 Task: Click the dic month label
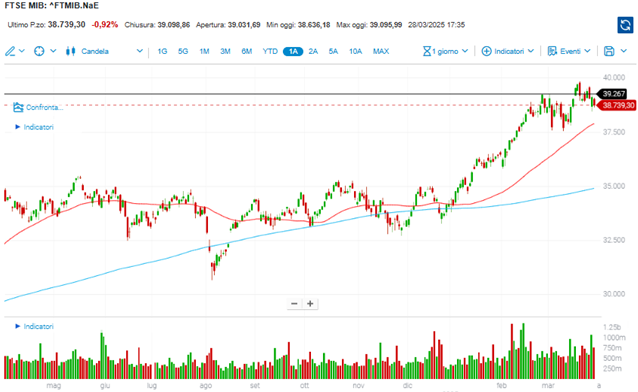pyautogui.click(x=407, y=385)
